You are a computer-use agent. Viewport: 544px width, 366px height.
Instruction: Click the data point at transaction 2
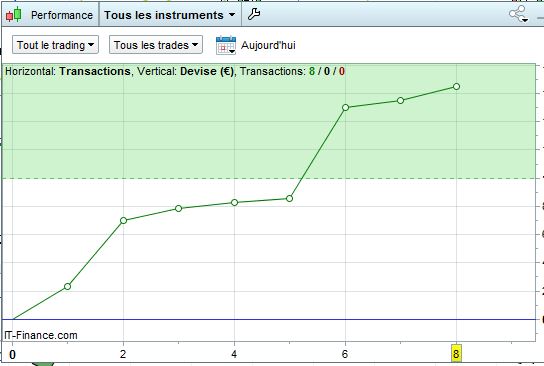point(124,220)
